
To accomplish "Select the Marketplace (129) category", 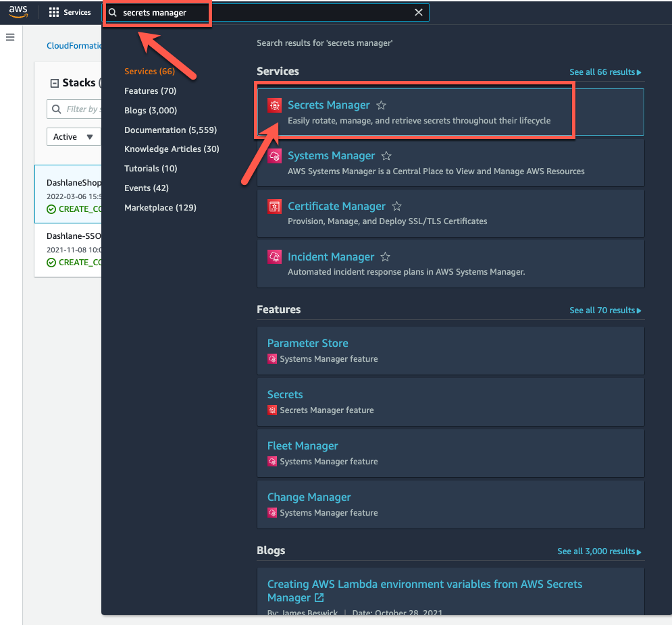I will click(x=160, y=207).
